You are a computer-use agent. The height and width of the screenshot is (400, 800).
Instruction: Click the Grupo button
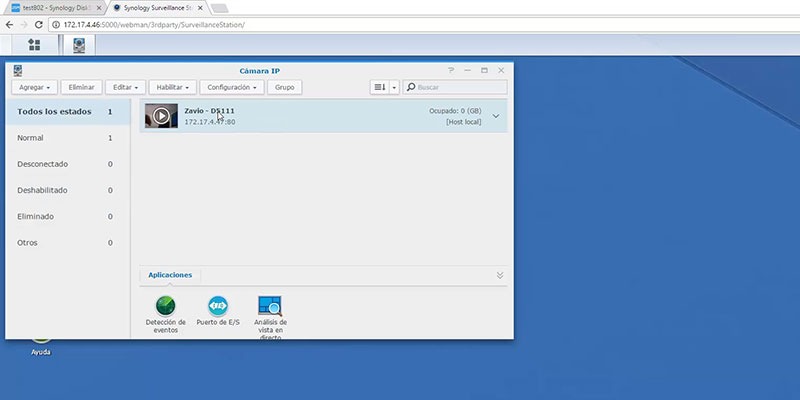[285, 87]
